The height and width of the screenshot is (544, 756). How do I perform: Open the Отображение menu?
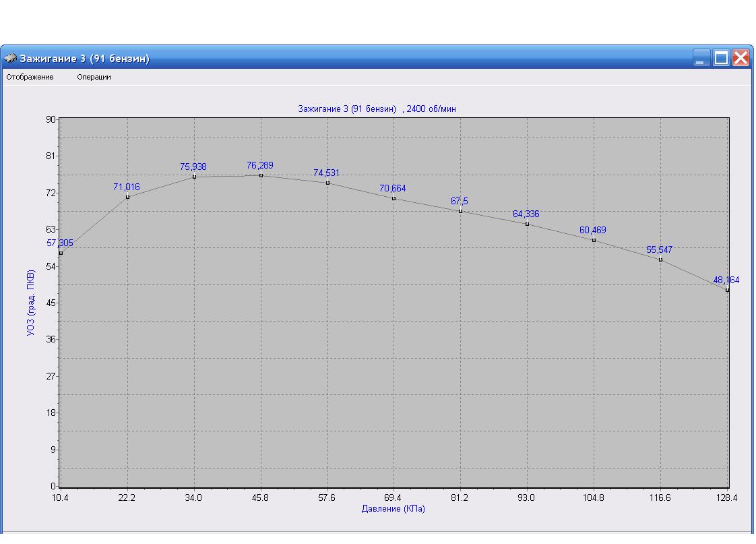30,77
